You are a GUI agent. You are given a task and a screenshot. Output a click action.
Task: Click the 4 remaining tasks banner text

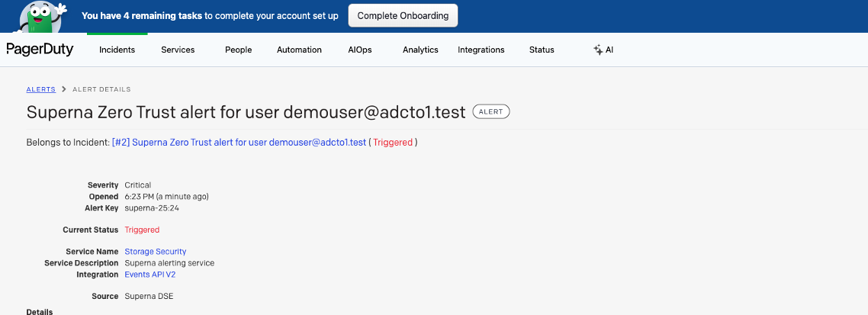pyautogui.click(x=142, y=16)
